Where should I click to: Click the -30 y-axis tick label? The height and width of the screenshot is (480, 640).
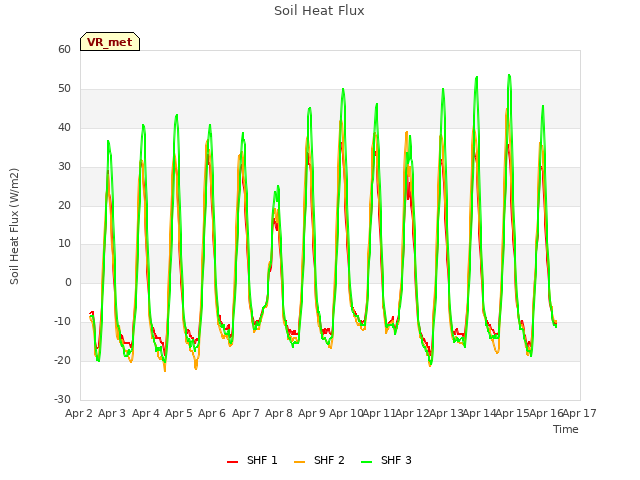tap(63, 399)
